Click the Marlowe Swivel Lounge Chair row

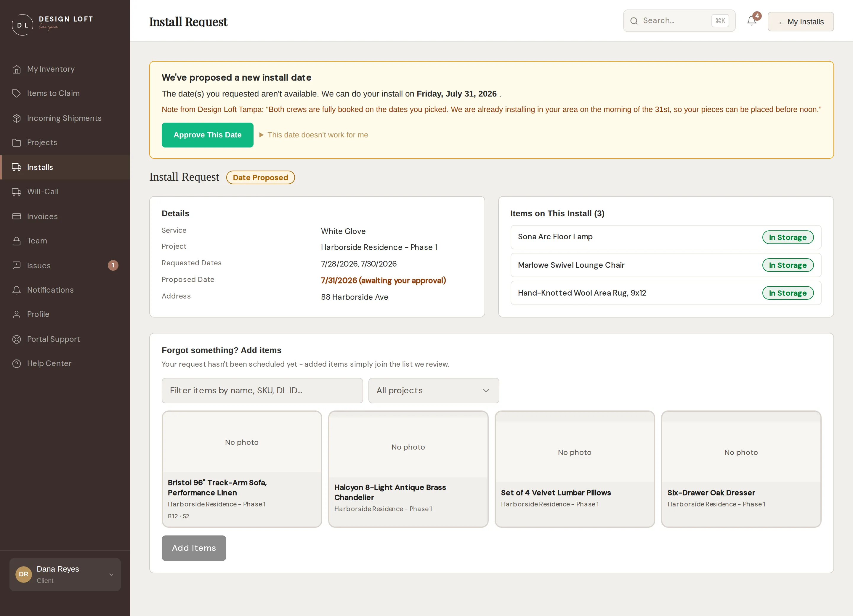[666, 265]
